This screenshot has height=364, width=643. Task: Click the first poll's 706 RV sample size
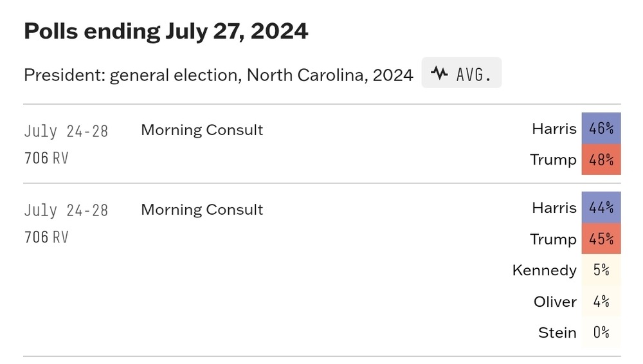click(x=46, y=158)
